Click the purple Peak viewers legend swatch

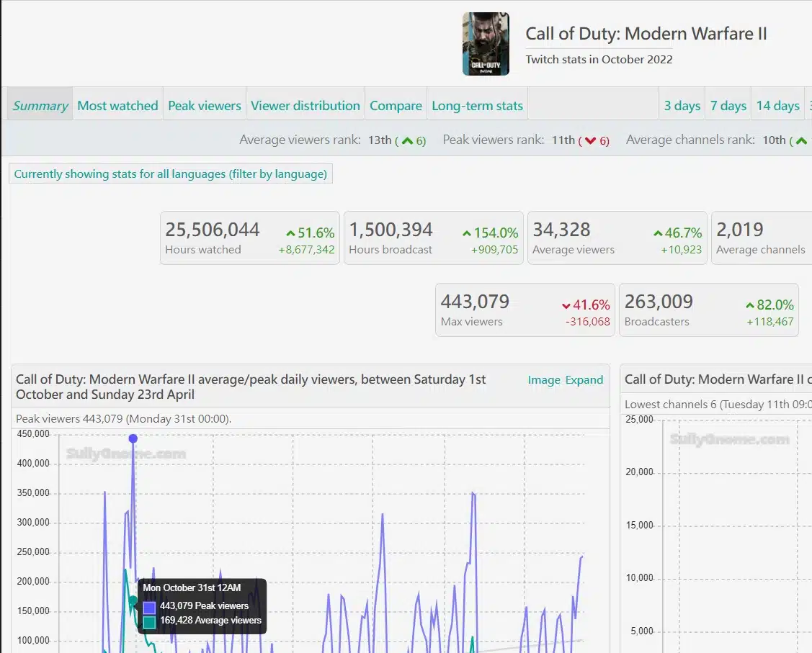pos(149,607)
